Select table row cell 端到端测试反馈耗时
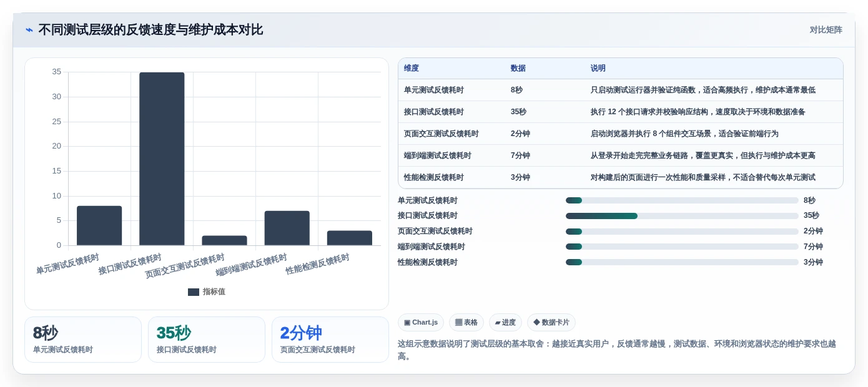The width and height of the screenshot is (868, 387). click(x=438, y=155)
